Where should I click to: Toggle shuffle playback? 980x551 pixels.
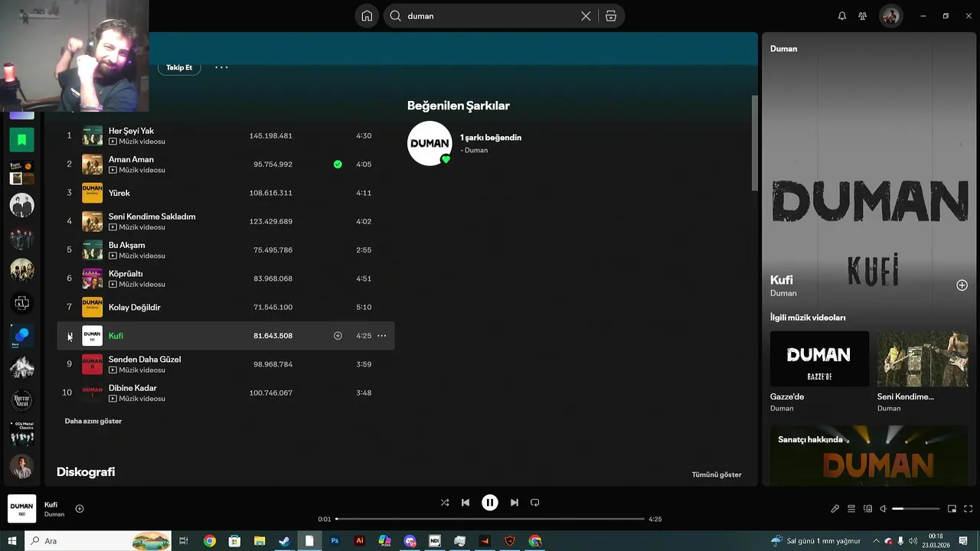(x=445, y=503)
